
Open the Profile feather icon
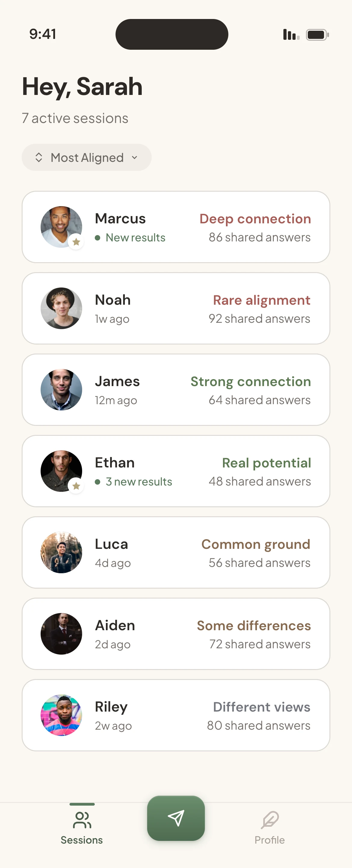coord(270,819)
